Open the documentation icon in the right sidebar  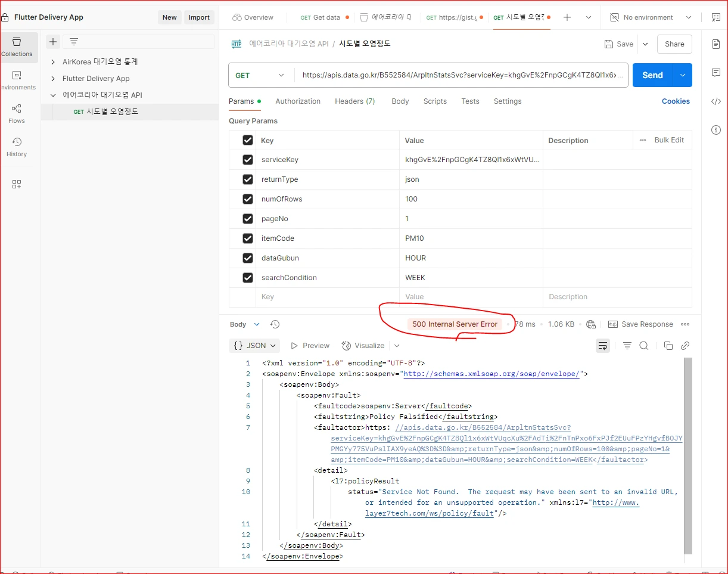tap(716, 44)
